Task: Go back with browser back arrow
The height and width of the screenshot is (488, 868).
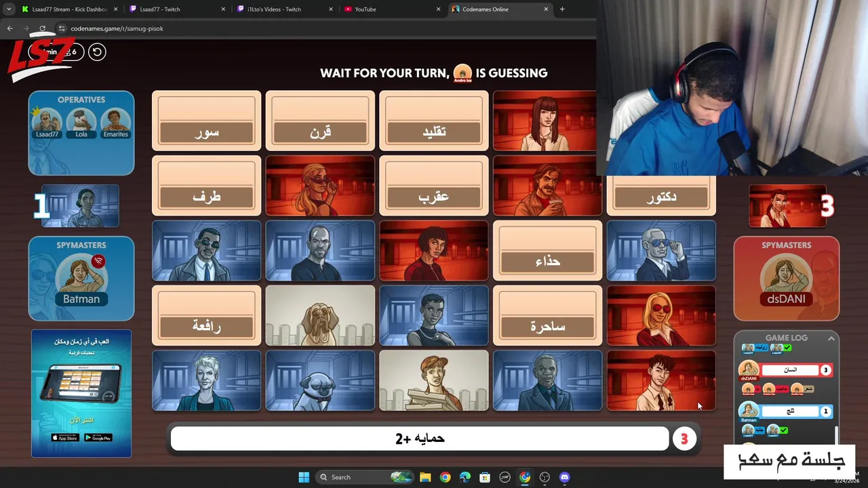Action: click(x=9, y=28)
